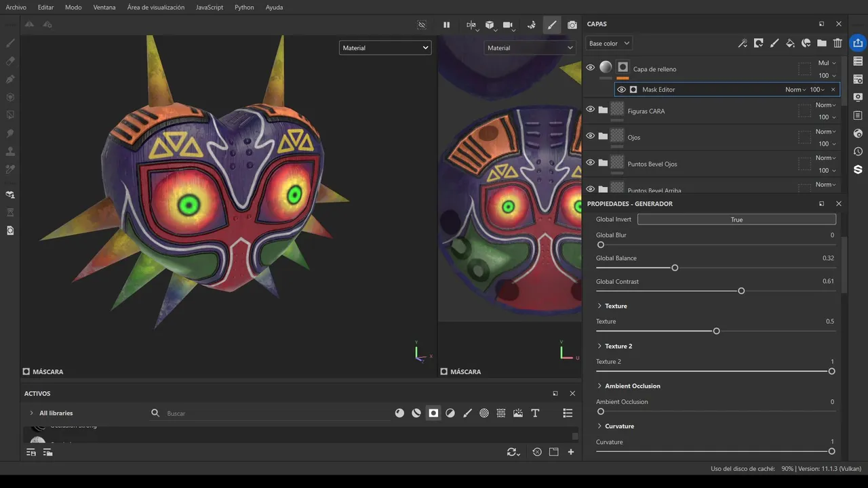Open Mask Editor opacity 100 dropdown
The height and width of the screenshot is (488, 868).
(818, 89)
